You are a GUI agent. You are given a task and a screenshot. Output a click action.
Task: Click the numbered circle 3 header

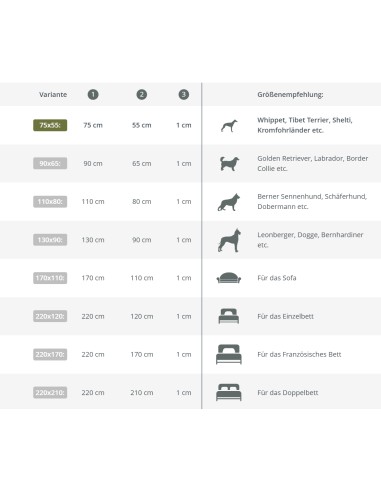coord(184,95)
